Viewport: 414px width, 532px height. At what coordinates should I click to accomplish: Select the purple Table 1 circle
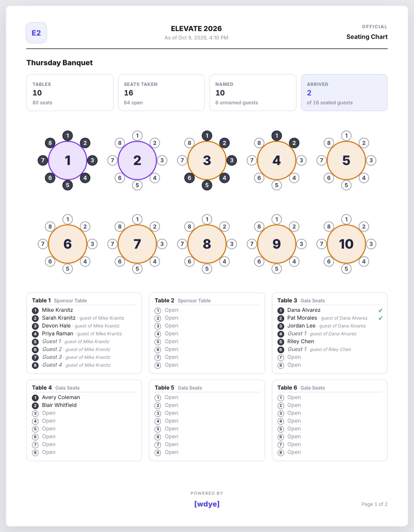68,160
